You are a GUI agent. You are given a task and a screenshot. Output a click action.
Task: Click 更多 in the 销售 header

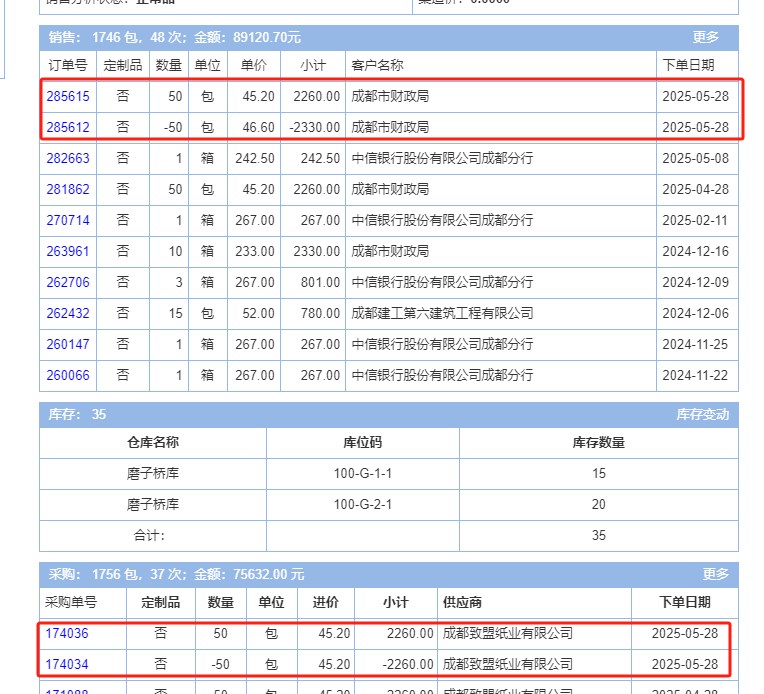point(706,37)
